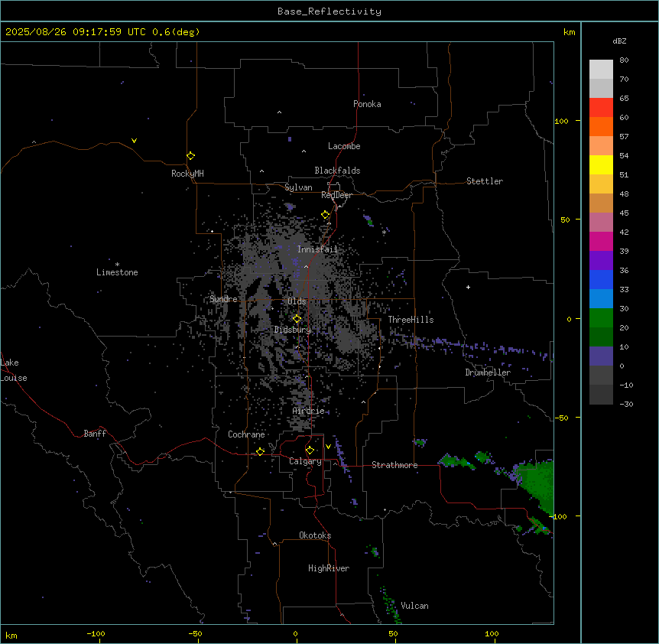Click the Calgary city label
659x644 pixels.
pos(305,461)
